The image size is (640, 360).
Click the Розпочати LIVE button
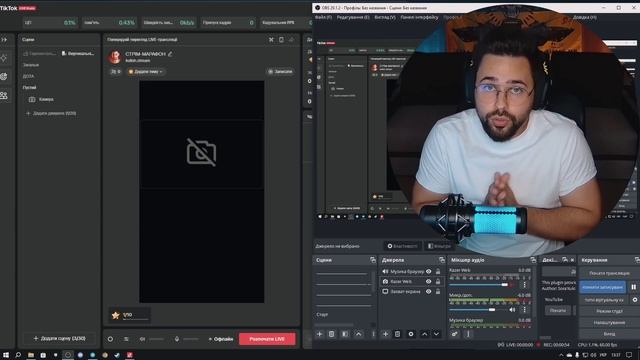267,339
